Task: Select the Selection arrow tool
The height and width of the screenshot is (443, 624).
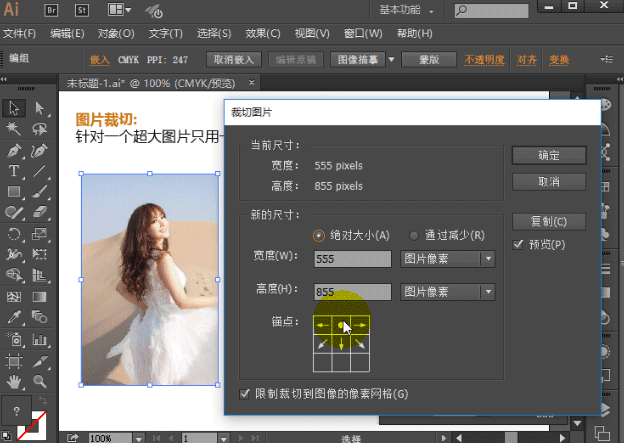Action: 13,108
